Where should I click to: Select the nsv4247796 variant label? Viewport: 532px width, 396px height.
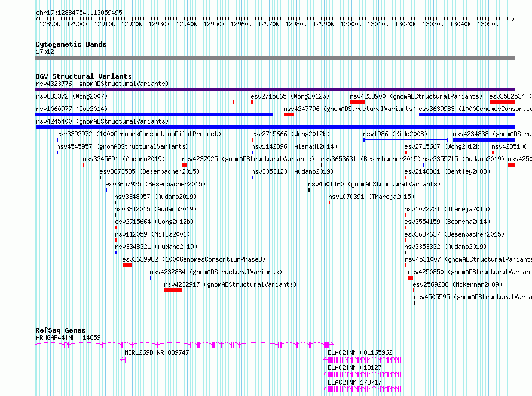[x=350, y=109]
